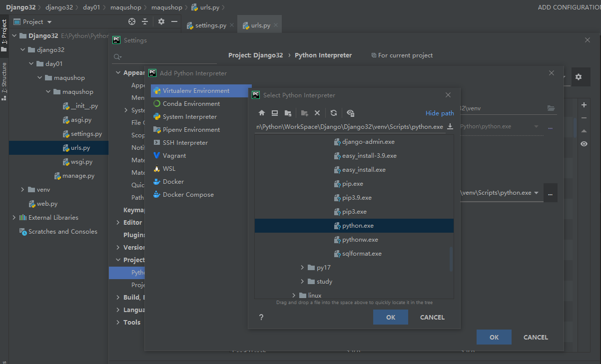Collapse day01 folder in Project tree

[31, 64]
